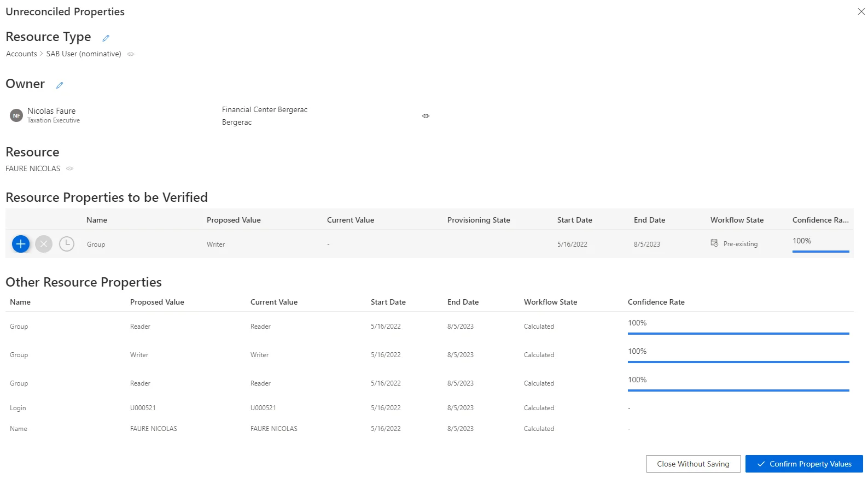
Task: Open Nicolas Faure owner name
Action: coord(51,110)
